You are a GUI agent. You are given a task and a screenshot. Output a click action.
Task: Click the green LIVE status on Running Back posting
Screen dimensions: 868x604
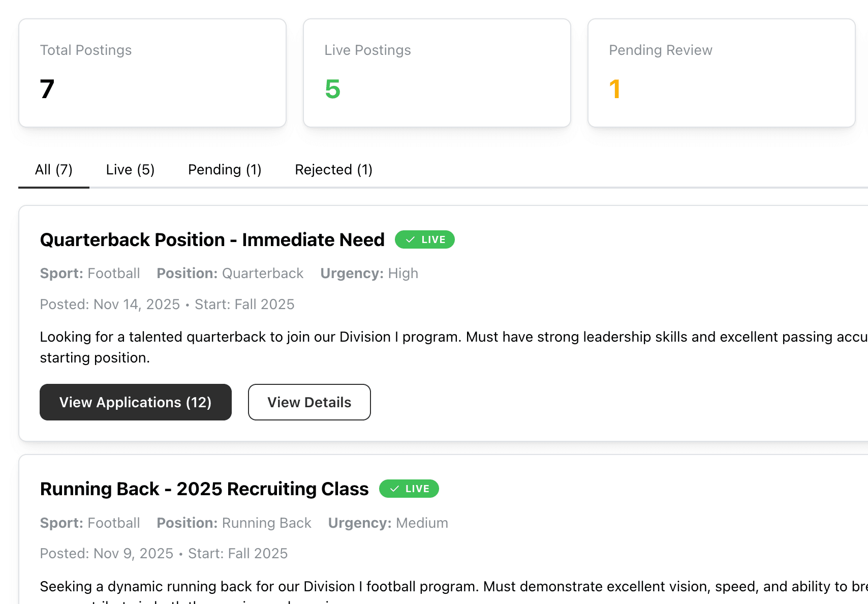click(x=409, y=489)
